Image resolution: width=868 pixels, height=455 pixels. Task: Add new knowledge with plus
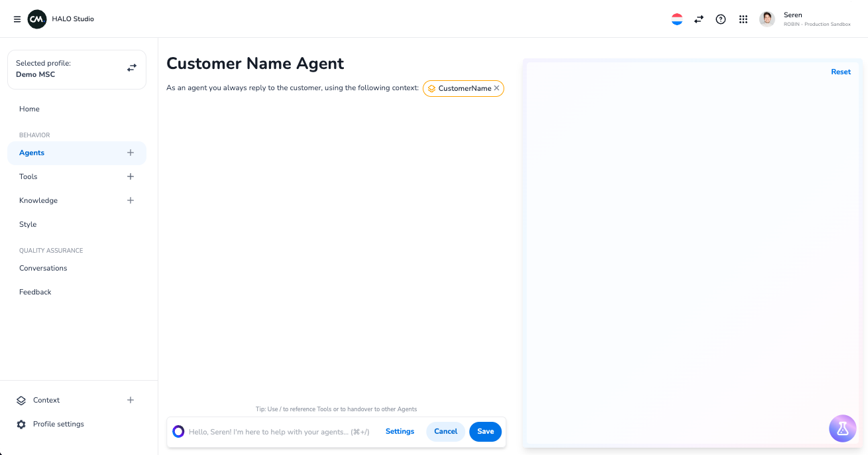click(131, 200)
